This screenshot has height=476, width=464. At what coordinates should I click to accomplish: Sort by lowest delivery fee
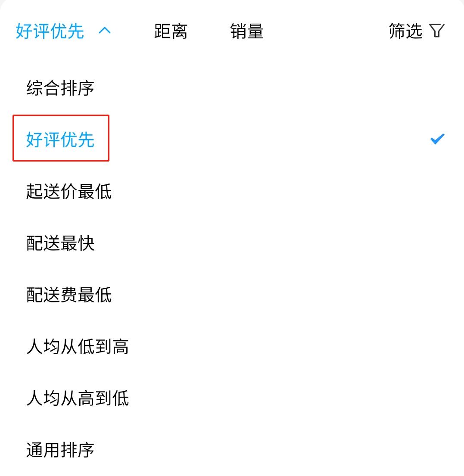coord(69,295)
